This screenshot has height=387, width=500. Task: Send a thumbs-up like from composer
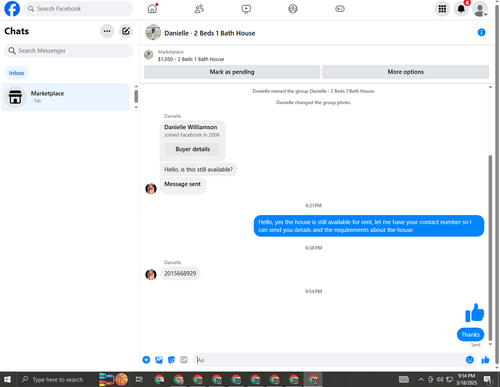pos(485,360)
